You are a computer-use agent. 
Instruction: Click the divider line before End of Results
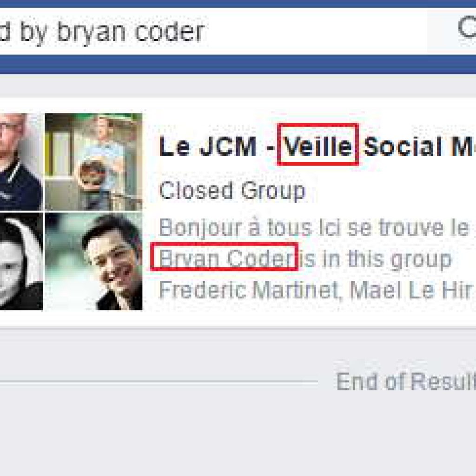159,381
